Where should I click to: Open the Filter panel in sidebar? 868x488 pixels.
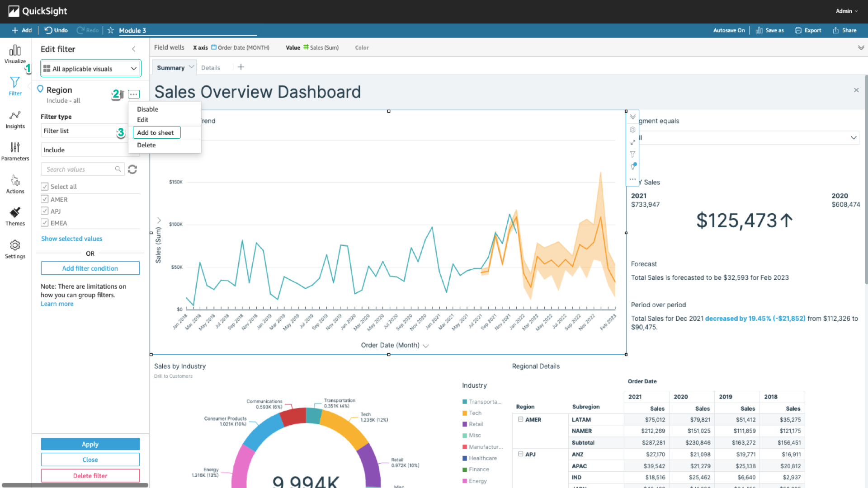click(x=15, y=86)
